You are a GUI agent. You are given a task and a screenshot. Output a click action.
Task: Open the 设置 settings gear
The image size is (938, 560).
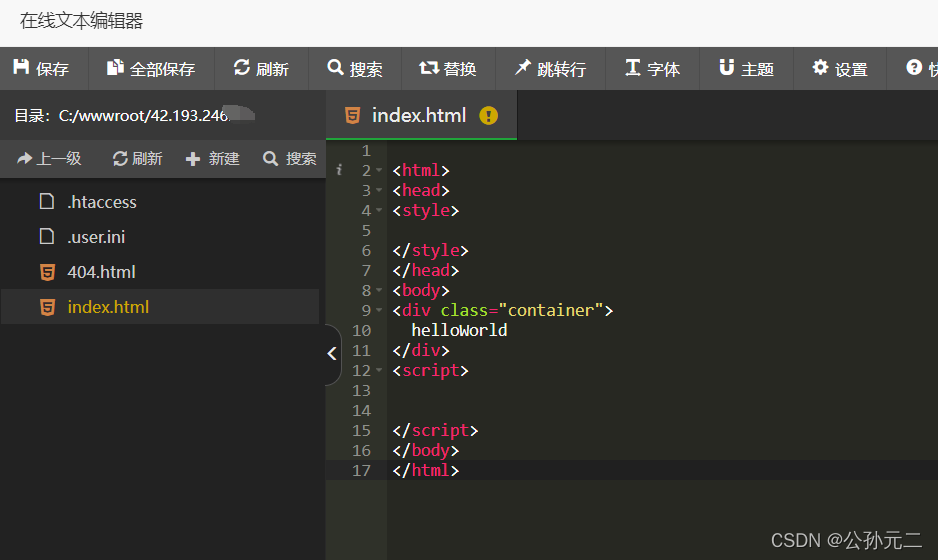coord(840,69)
